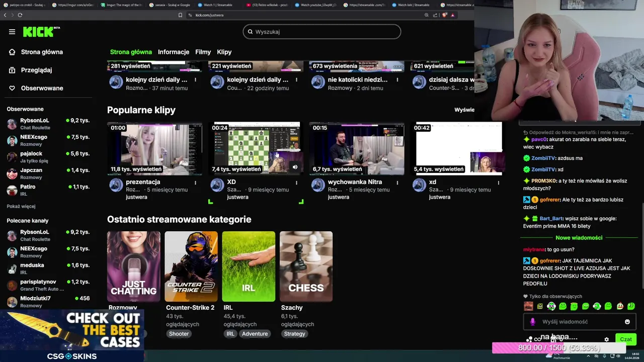Switch to the Watch 1 | Streamable browser tab
This screenshot has width=644, height=362.
(x=215, y=5)
